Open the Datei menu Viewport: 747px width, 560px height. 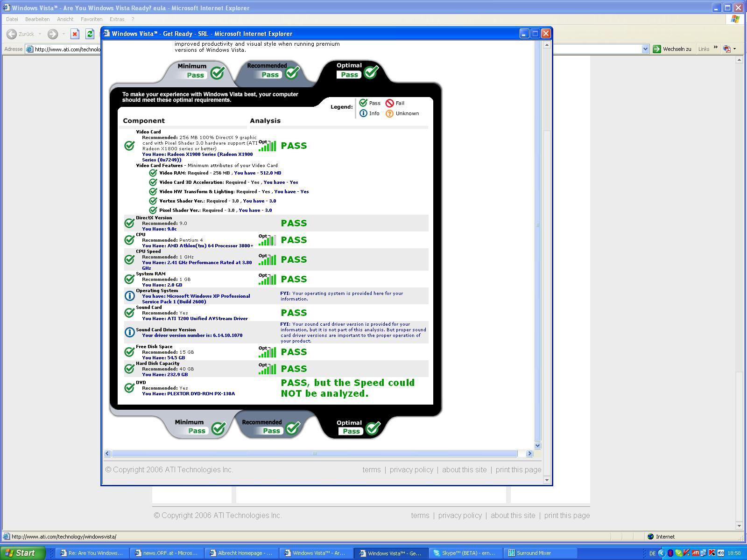click(12, 19)
